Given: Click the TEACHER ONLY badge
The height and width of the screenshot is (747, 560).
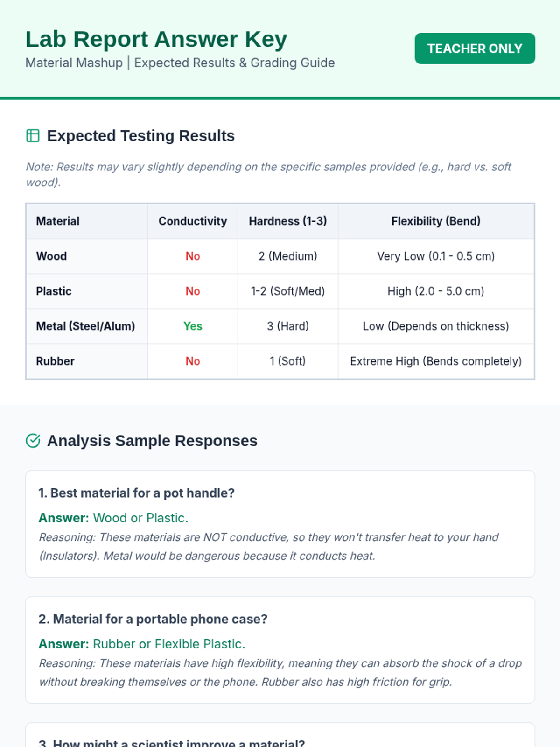Looking at the screenshot, I should pos(475,49).
